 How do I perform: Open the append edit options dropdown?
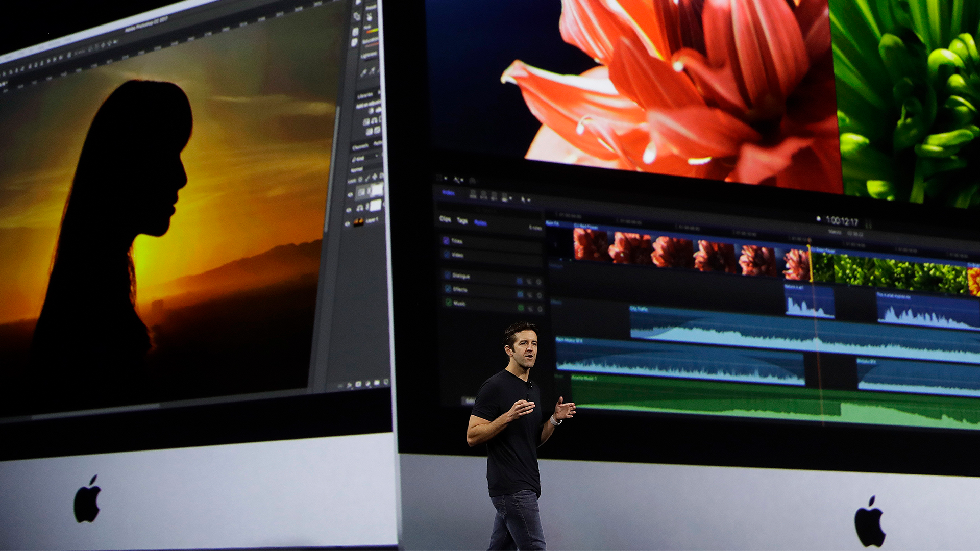click(x=510, y=198)
